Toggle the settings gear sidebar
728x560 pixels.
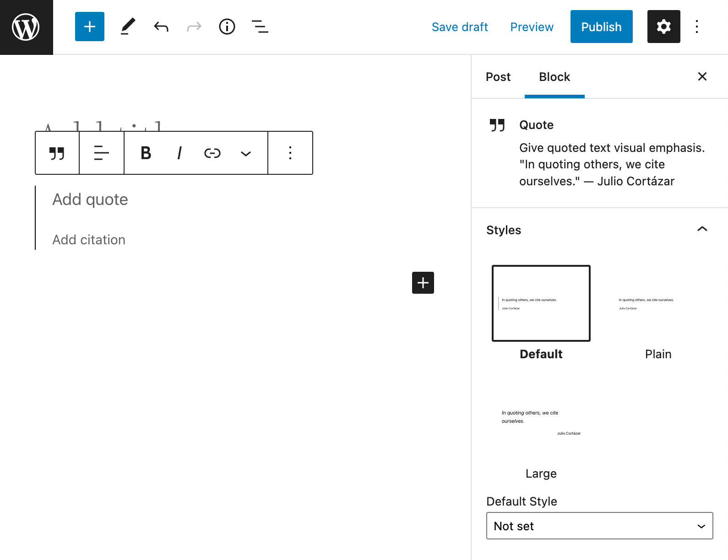pos(663,27)
